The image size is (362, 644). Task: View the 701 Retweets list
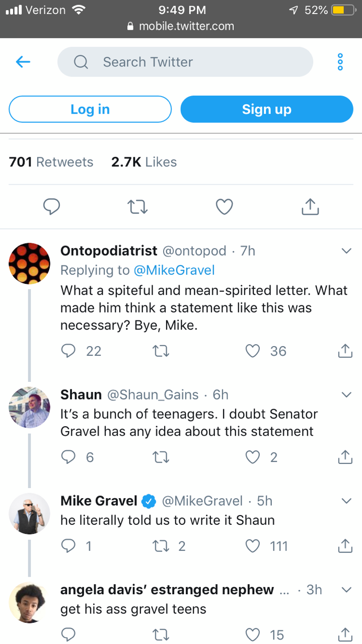[x=51, y=162]
